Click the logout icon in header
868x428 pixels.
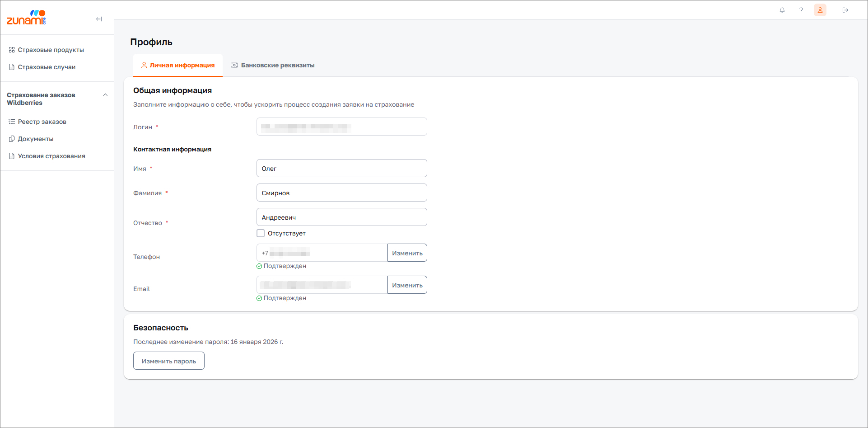coord(845,10)
